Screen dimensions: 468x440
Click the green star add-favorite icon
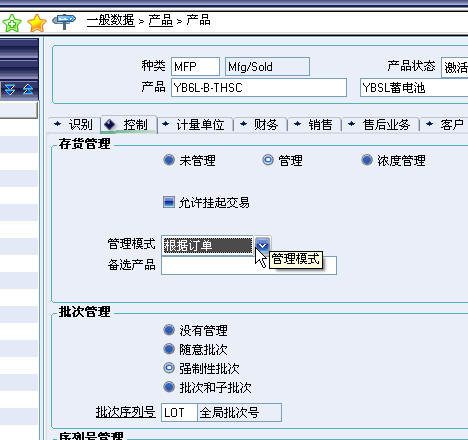[x=12, y=23]
